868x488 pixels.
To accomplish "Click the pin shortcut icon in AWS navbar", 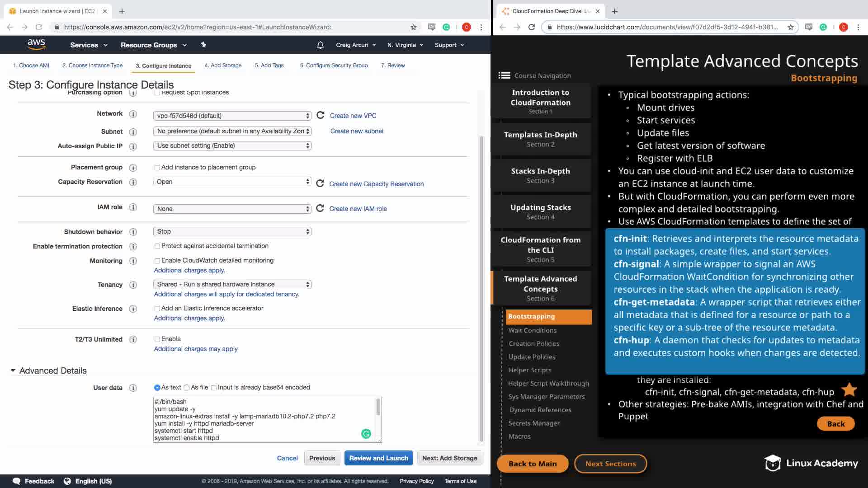I will (x=203, y=45).
